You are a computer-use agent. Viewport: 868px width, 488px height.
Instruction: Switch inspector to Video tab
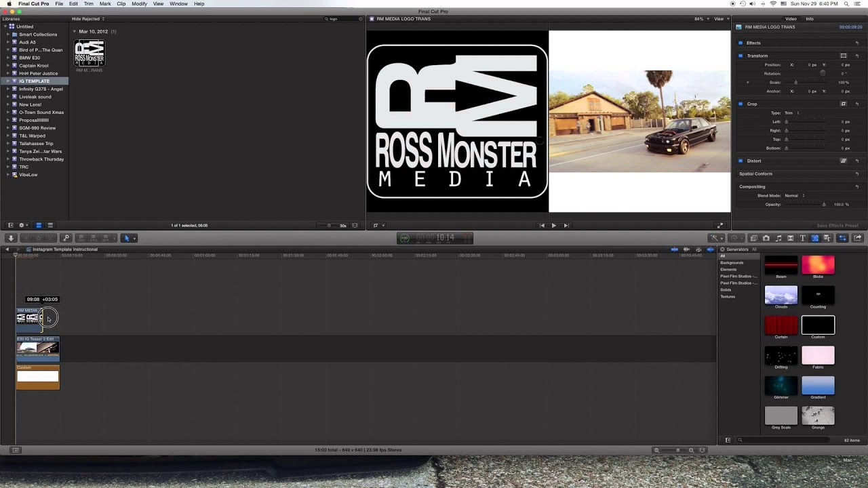(x=791, y=19)
